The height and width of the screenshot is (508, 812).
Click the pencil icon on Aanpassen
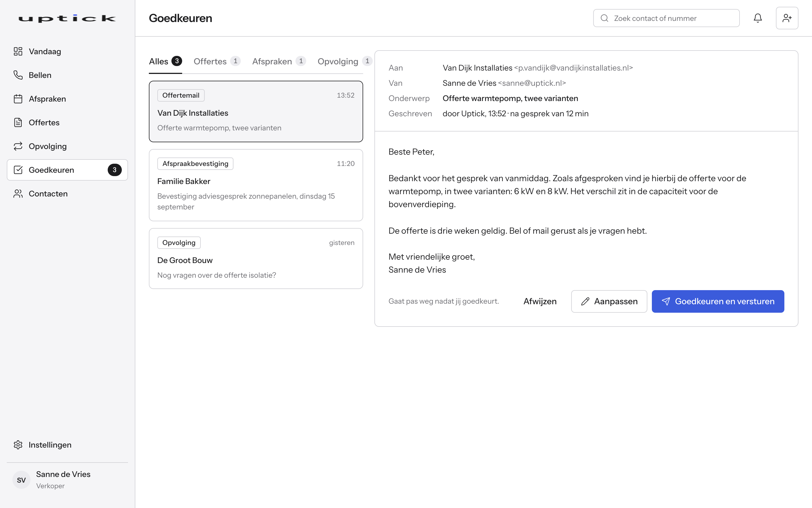pos(585,301)
